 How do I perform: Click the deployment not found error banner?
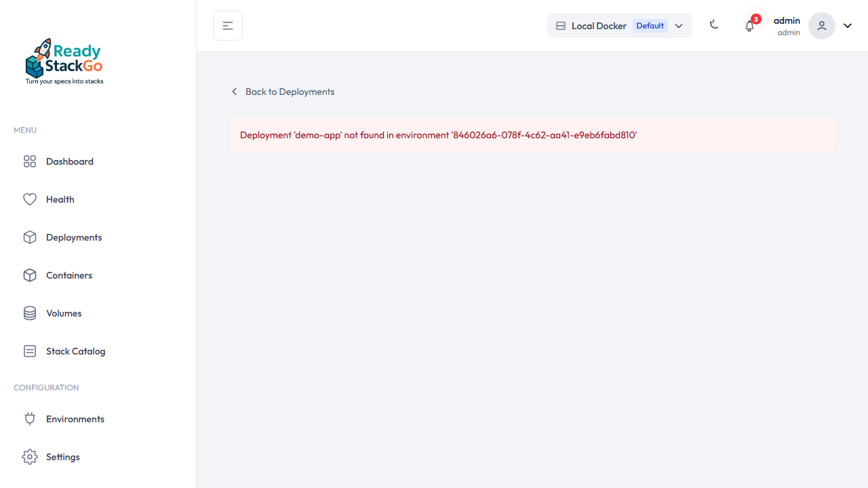pyautogui.click(x=532, y=135)
